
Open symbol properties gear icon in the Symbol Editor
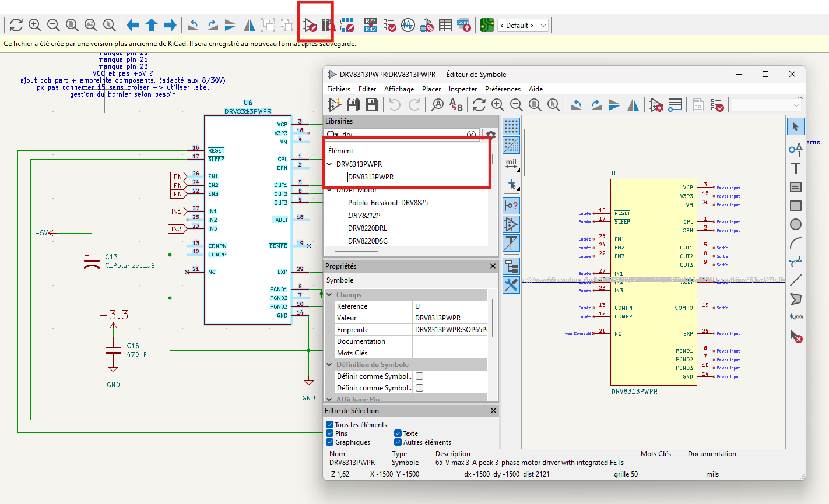pos(656,105)
